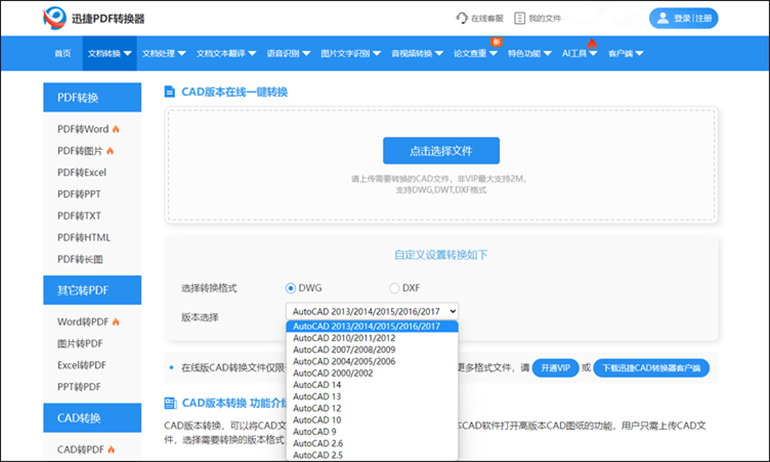
Task: Choose AutoCAD 2004/2005/2006 from the list
Action: point(372,362)
